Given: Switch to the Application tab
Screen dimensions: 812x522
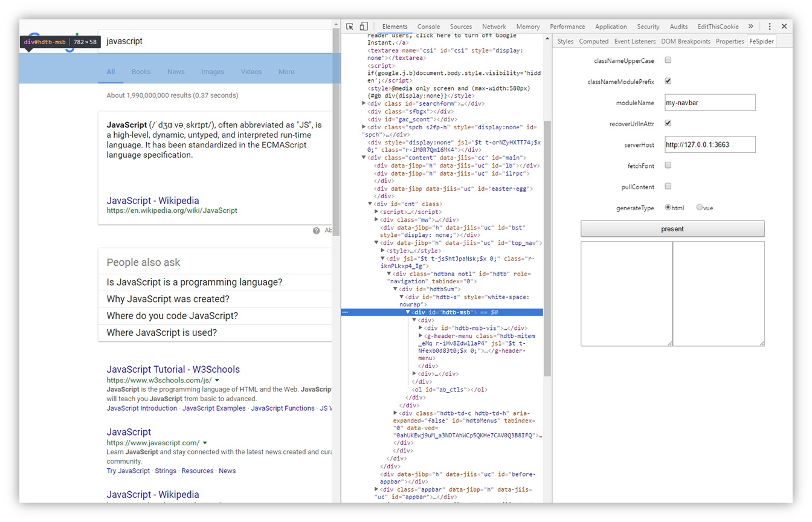Looking at the screenshot, I should click(x=611, y=27).
